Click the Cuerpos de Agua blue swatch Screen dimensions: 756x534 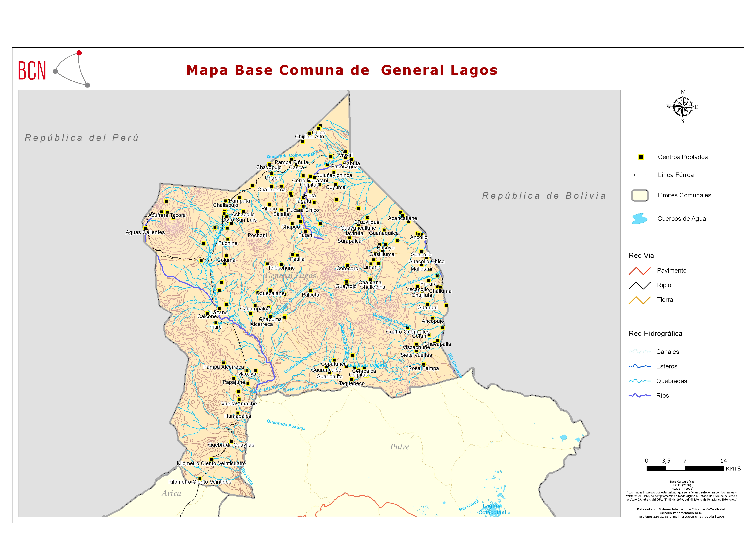[x=639, y=219]
